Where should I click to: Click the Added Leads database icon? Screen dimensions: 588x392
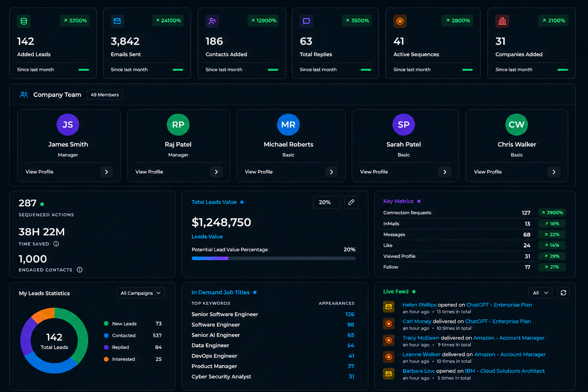tap(24, 21)
